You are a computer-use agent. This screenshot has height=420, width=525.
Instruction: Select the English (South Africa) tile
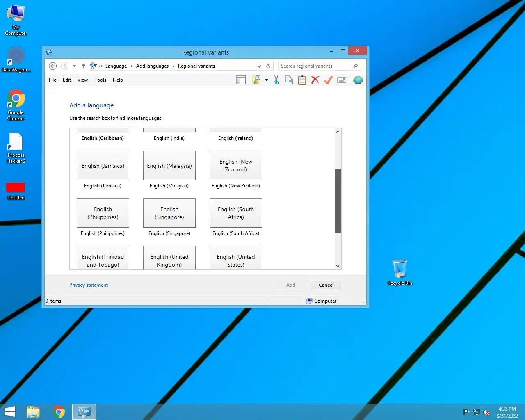(236, 213)
